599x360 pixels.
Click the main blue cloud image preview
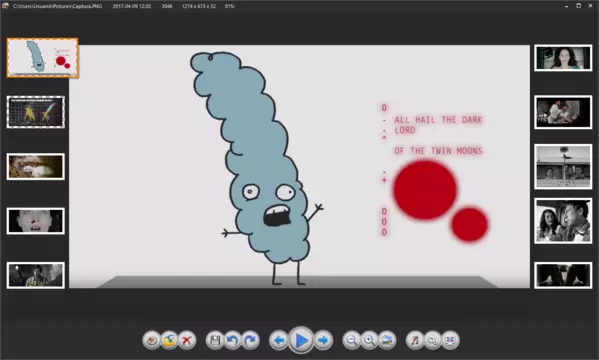point(300,167)
